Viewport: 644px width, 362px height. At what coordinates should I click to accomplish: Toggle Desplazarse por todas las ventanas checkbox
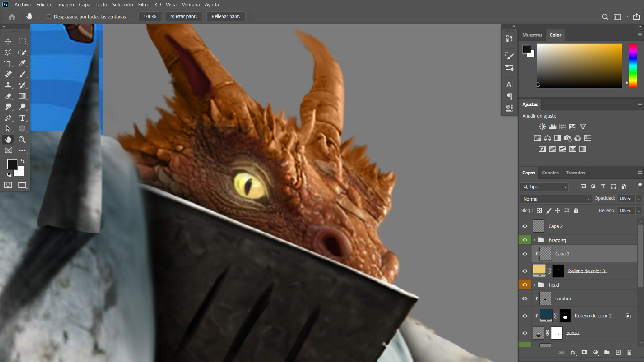pos(49,17)
